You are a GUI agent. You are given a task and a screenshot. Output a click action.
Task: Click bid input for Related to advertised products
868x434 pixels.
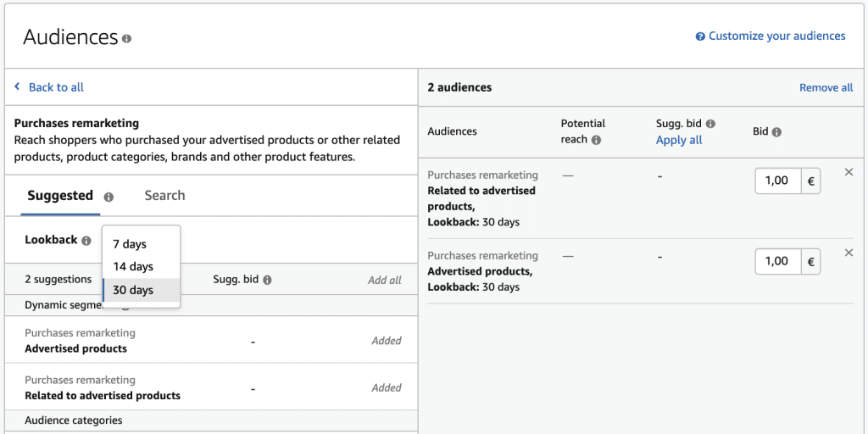(x=777, y=181)
